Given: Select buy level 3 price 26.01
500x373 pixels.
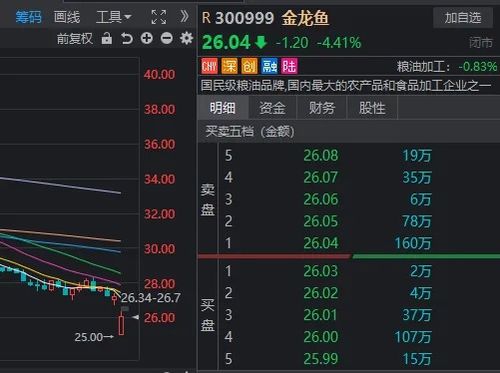Looking at the screenshot, I should pyautogui.click(x=321, y=315).
